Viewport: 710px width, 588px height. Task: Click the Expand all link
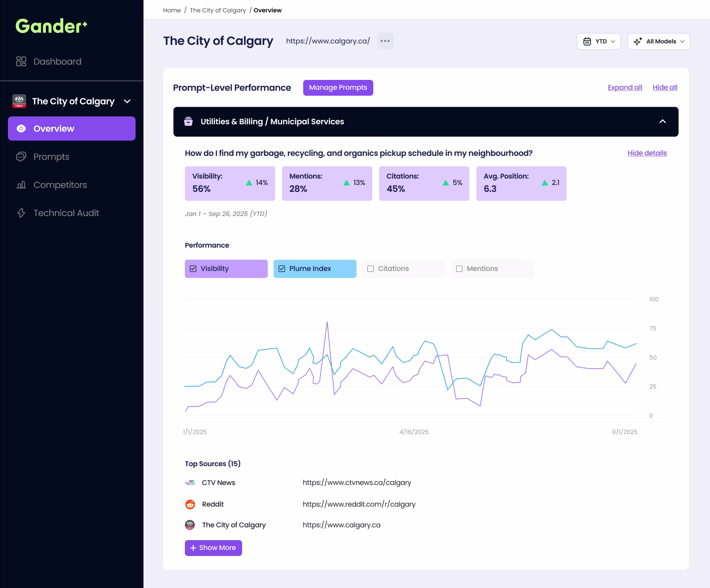click(625, 87)
